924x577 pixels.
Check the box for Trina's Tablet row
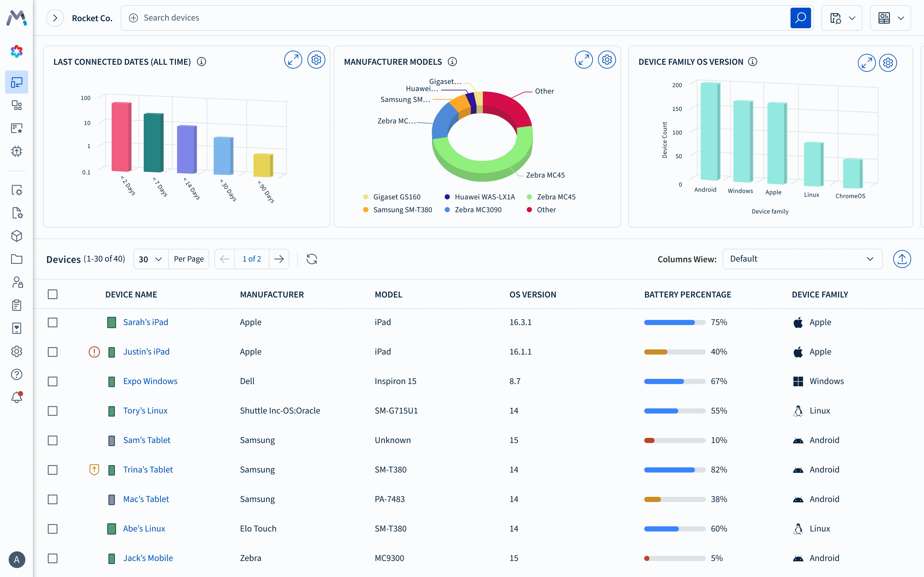click(53, 470)
